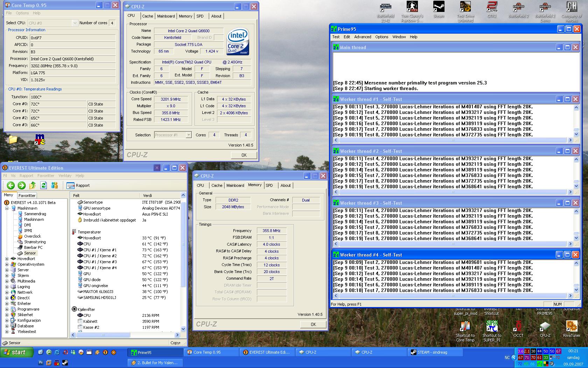Open OCCT desktop icon
The image size is (588, 368).
[x=518, y=329]
